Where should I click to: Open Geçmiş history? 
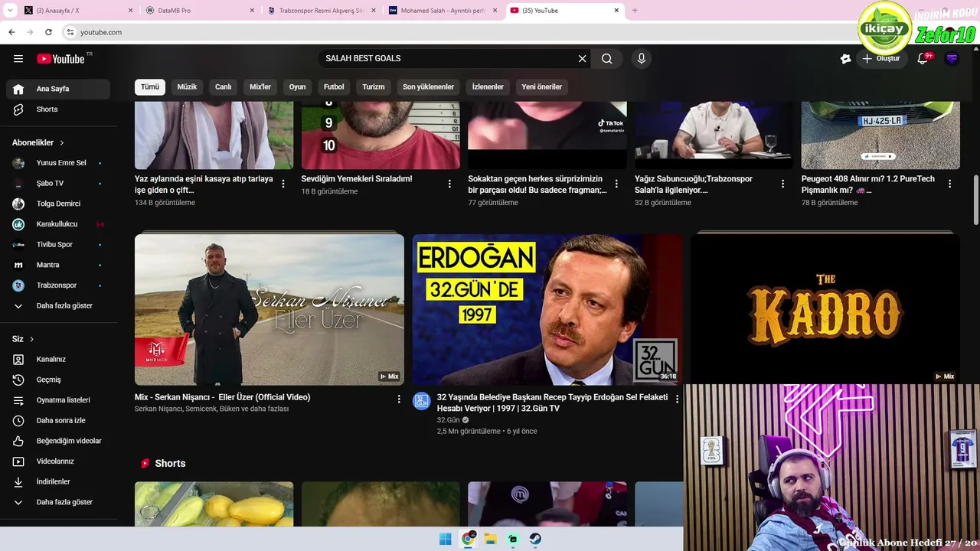(58, 380)
